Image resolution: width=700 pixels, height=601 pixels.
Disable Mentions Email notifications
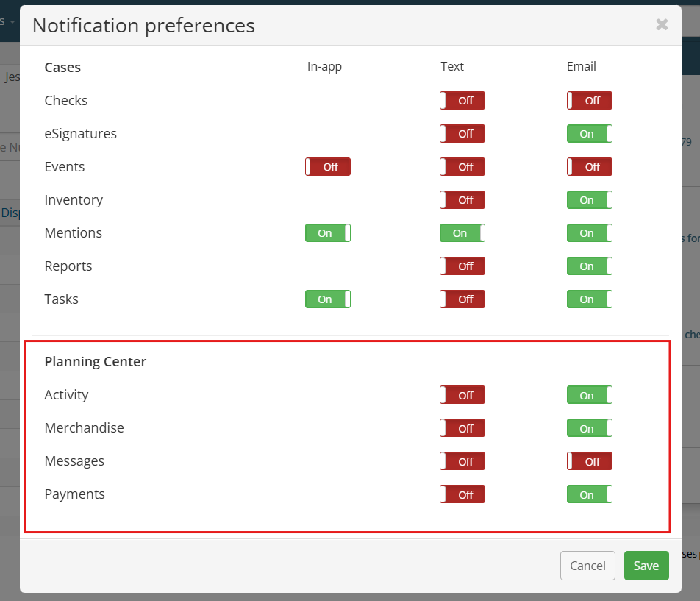pyautogui.click(x=589, y=232)
